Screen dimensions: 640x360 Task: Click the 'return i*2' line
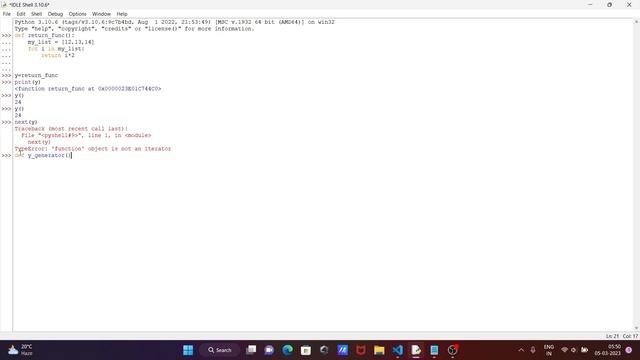tap(58, 56)
